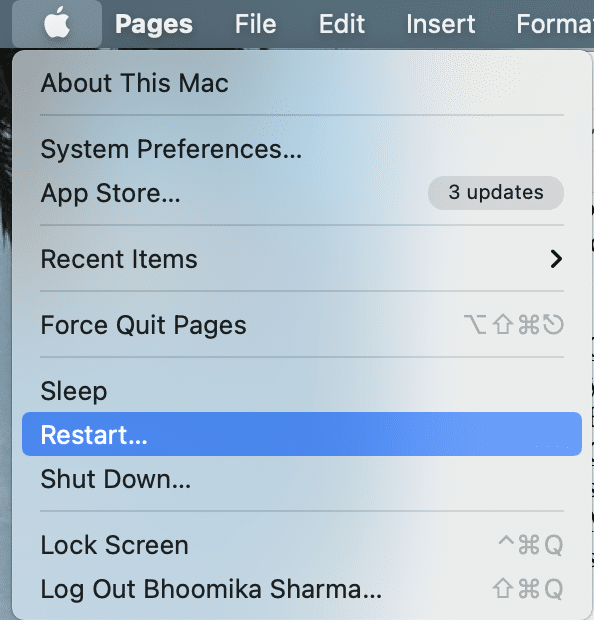Click the Apple logo menu icon
The image size is (594, 620).
click(57, 23)
